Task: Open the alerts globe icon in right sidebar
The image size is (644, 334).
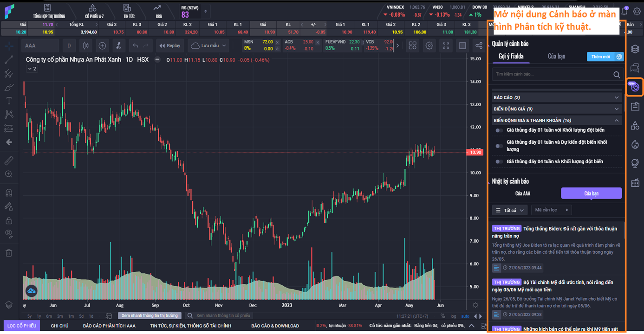Action: coord(634,87)
